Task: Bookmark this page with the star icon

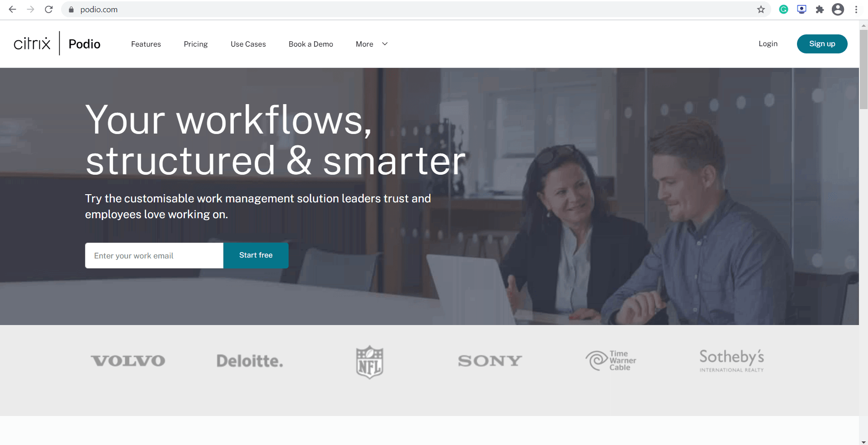Action: click(x=761, y=10)
